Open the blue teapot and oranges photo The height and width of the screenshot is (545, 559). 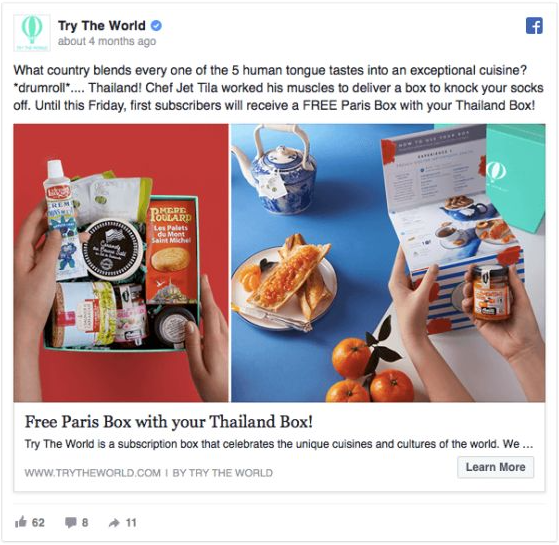(388, 263)
